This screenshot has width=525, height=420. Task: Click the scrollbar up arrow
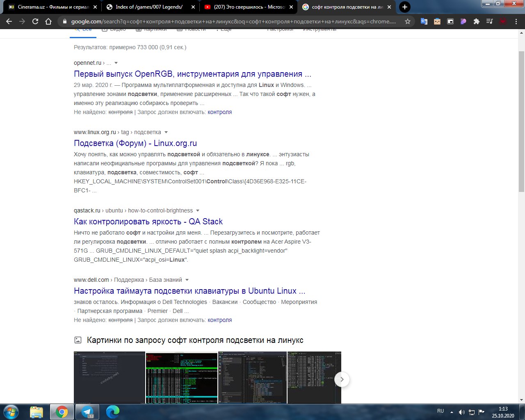click(x=522, y=32)
